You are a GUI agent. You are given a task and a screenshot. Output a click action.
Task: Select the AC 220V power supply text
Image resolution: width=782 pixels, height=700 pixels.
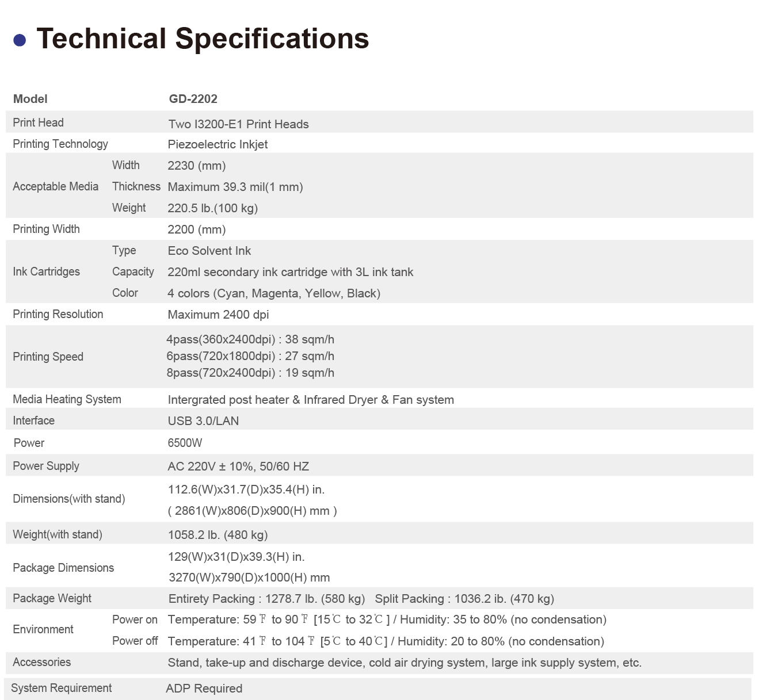tap(238, 466)
